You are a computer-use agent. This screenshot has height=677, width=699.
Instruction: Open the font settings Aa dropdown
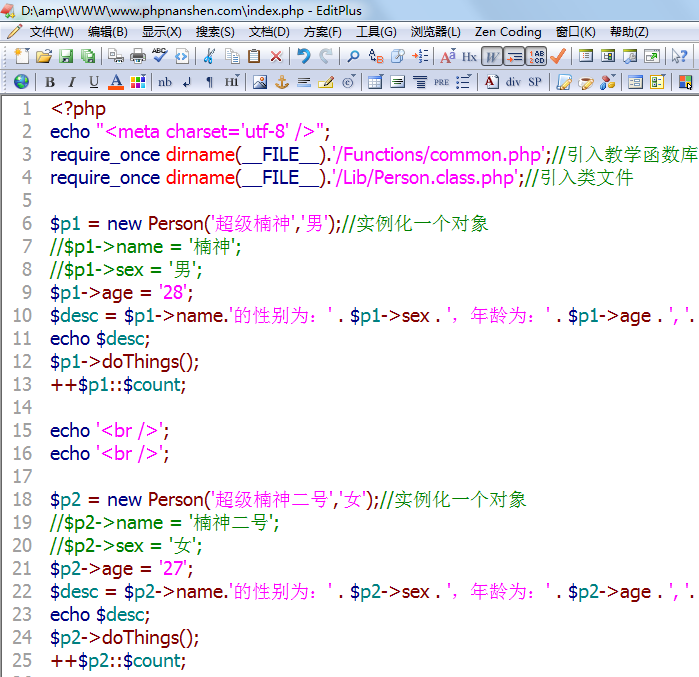coord(448,56)
